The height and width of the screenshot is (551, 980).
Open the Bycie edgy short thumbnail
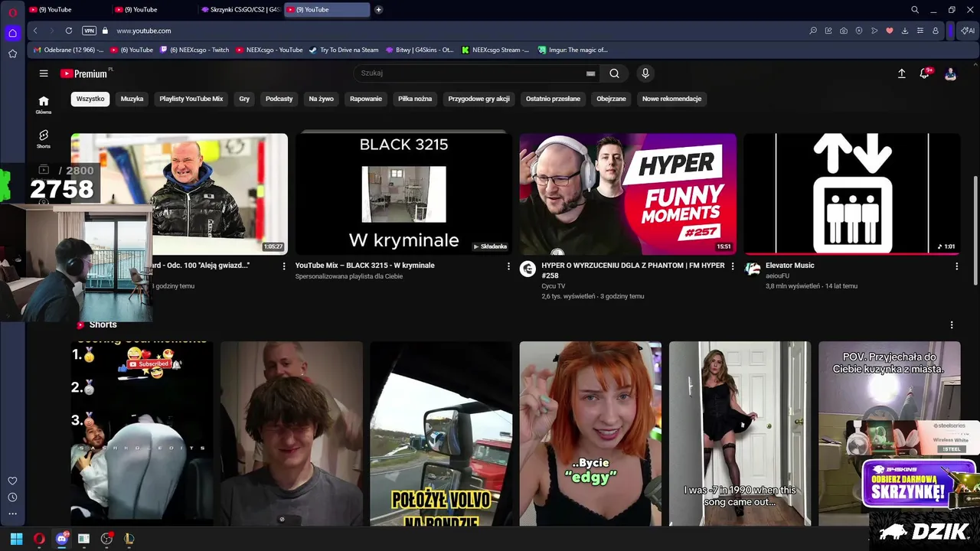(590, 434)
